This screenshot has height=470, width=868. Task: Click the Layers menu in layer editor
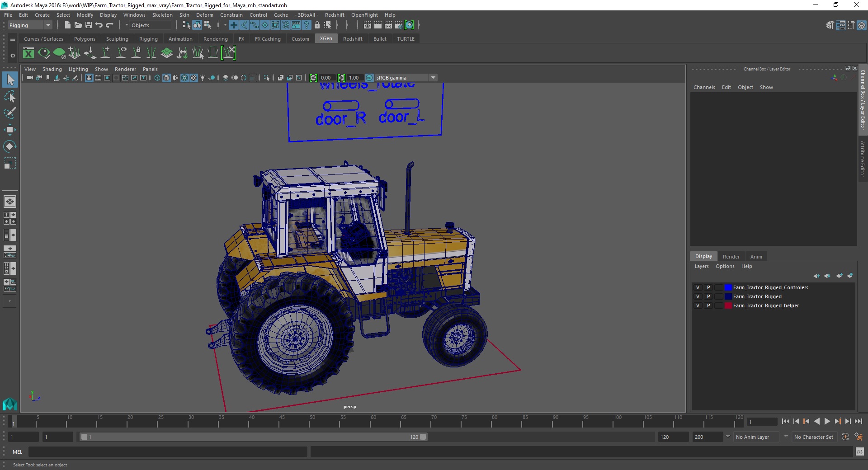click(x=702, y=266)
